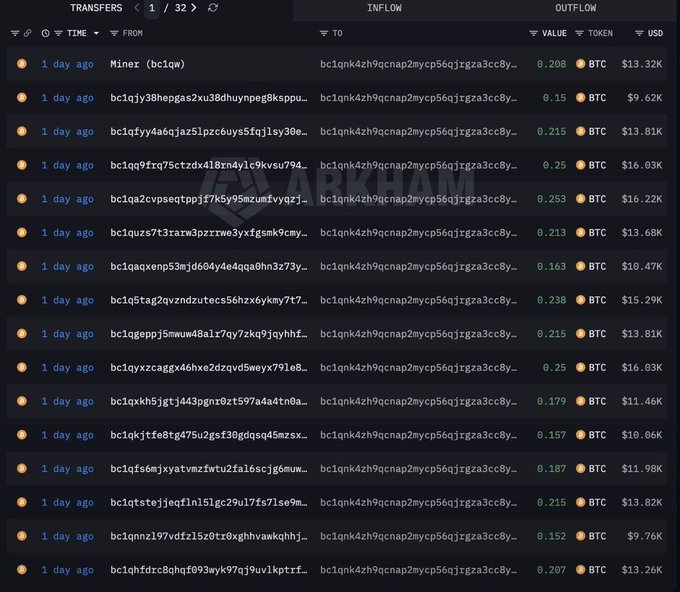Image resolution: width=680 pixels, height=592 pixels.
Task: Click the 0.163 transfer value
Action: pos(551,266)
